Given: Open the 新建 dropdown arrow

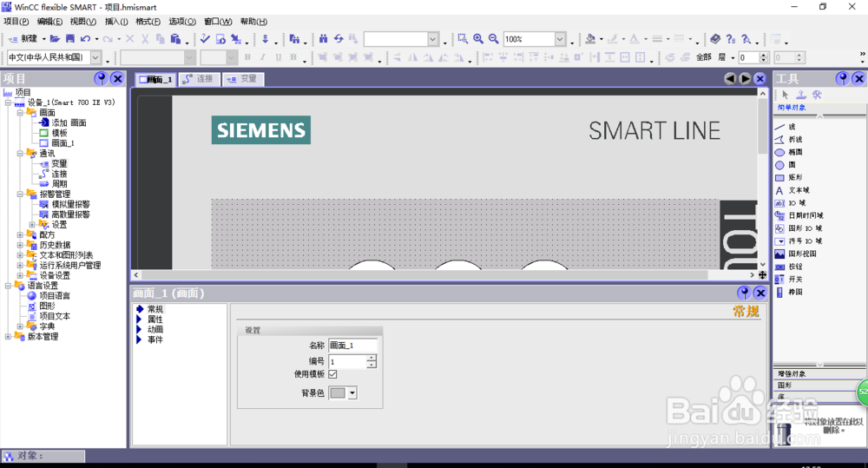Looking at the screenshot, I should tap(43, 39).
